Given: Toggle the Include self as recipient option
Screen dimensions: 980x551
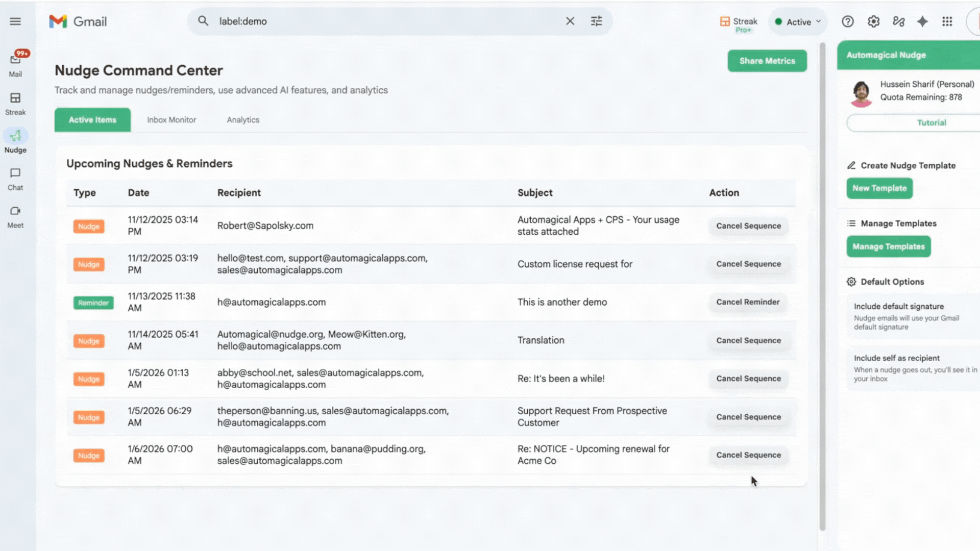Looking at the screenshot, I should pos(913,367).
